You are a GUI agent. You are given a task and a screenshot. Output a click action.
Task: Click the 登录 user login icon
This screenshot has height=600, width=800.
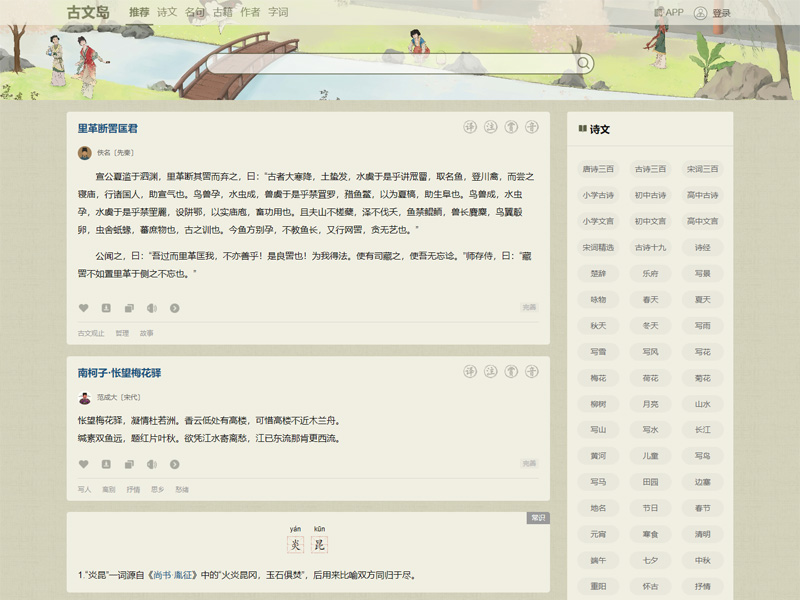point(700,13)
